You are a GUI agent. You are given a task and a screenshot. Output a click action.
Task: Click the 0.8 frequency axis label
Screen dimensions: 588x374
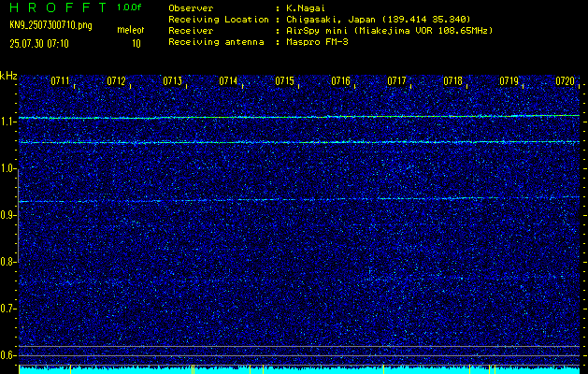point(7,262)
